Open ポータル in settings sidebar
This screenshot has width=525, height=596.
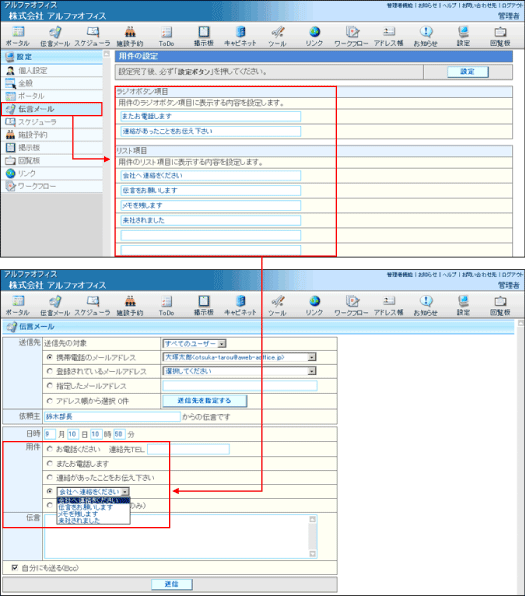coord(52,96)
